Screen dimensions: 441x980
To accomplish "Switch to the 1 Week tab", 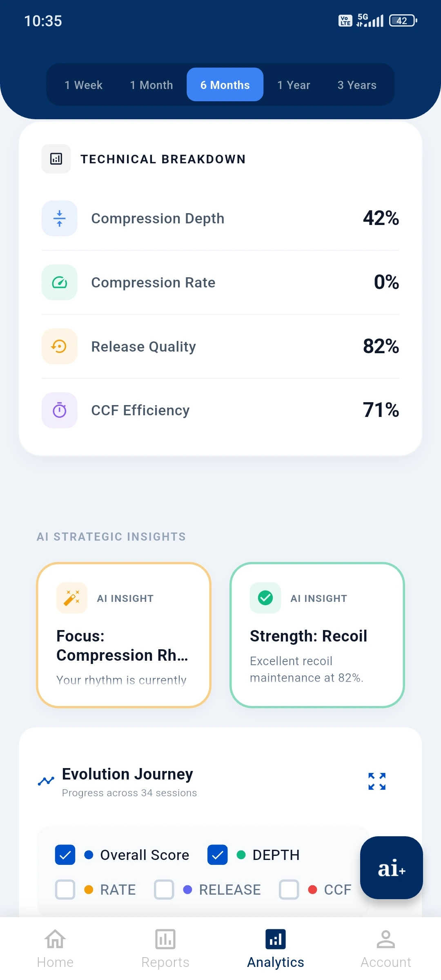I will (x=83, y=85).
